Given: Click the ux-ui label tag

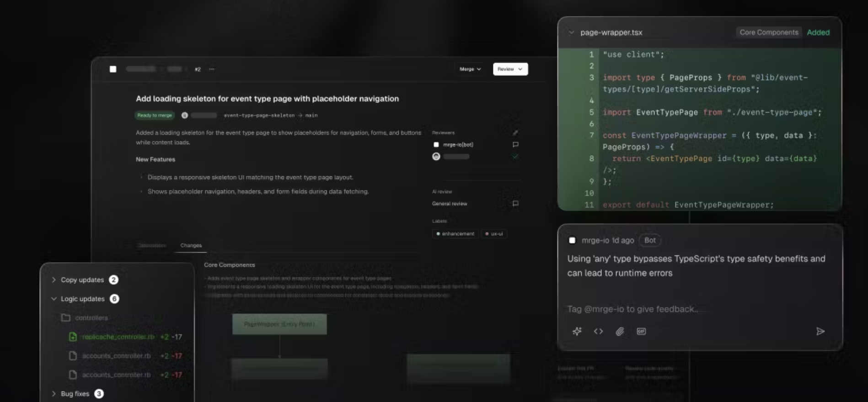Looking at the screenshot, I should (494, 233).
